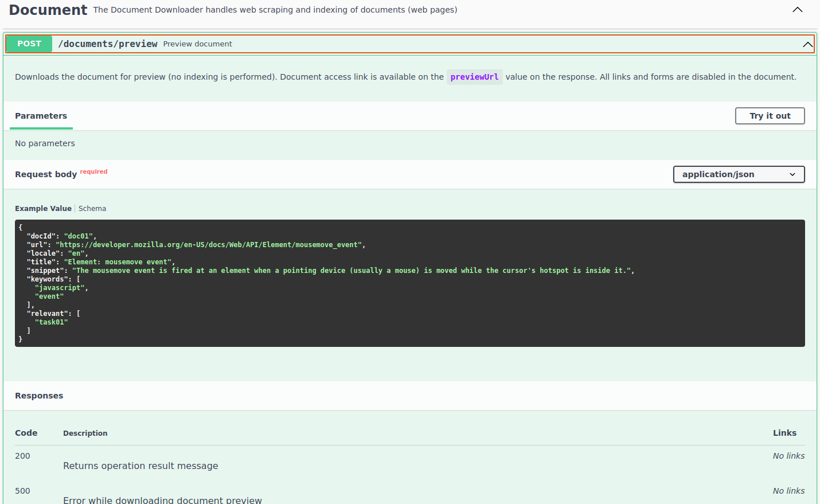The height and width of the screenshot is (504, 820).
Task: Click the green POST method badge
Action: [29, 44]
